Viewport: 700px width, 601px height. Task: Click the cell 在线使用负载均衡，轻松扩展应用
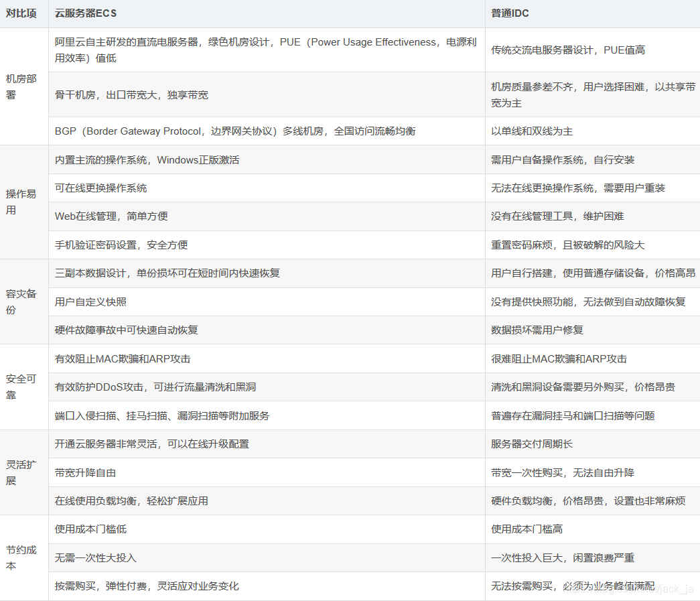pos(267,501)
